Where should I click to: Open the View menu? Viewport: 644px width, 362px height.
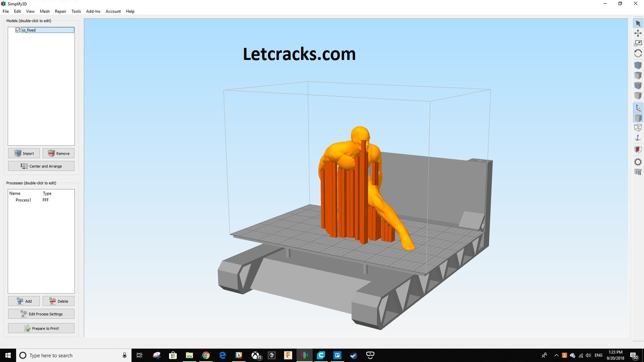pyautogui.click(x=30, y=11)
